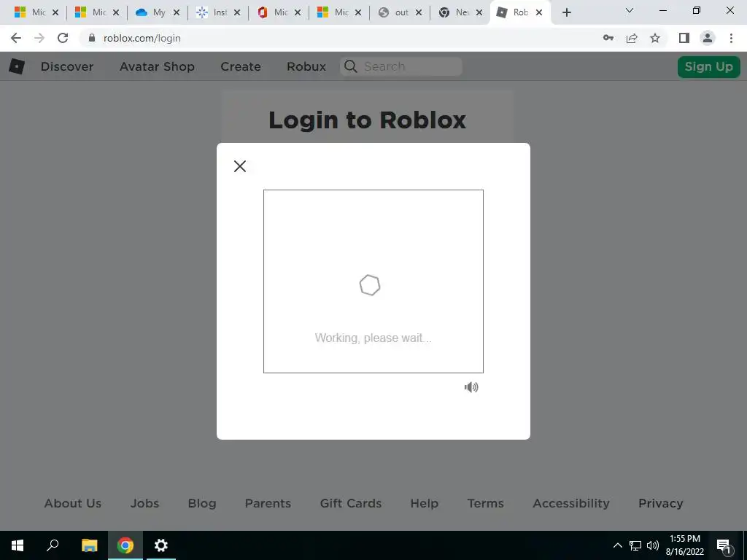The width and height of the screenshot is (747, 560).
Task: Go back to the previous page
Action: (x=16, y=38)
